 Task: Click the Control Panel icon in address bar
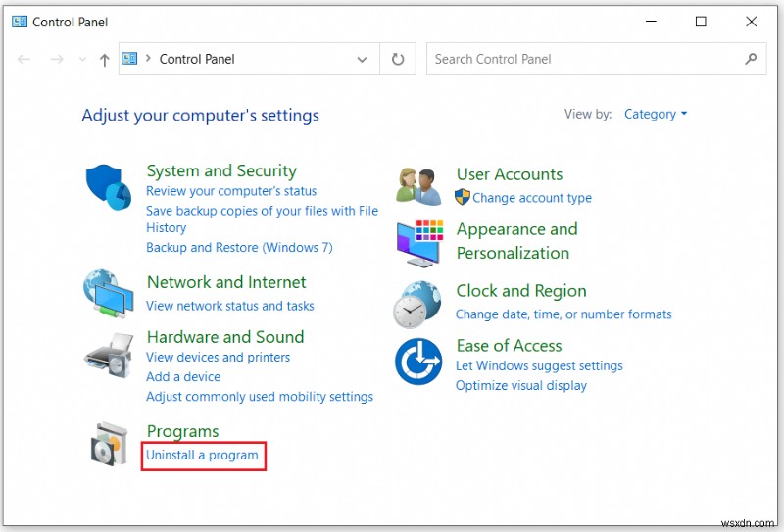129,59
